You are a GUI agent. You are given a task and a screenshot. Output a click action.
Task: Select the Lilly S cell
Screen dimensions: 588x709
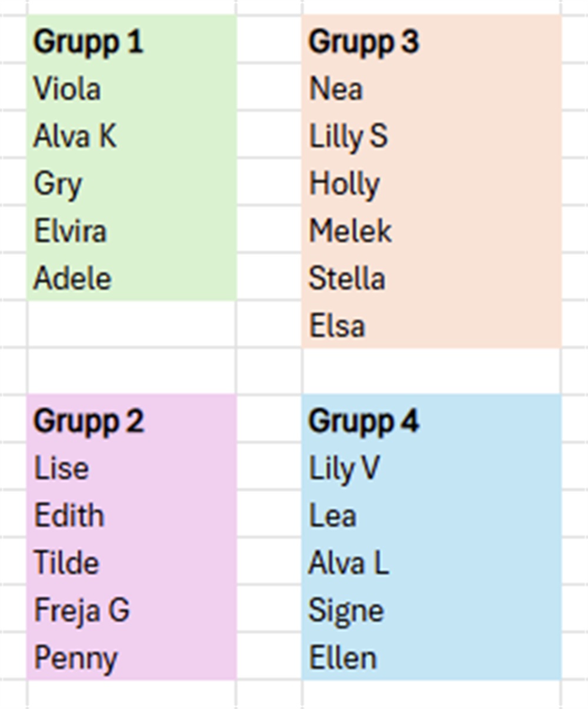coord(349,137)
